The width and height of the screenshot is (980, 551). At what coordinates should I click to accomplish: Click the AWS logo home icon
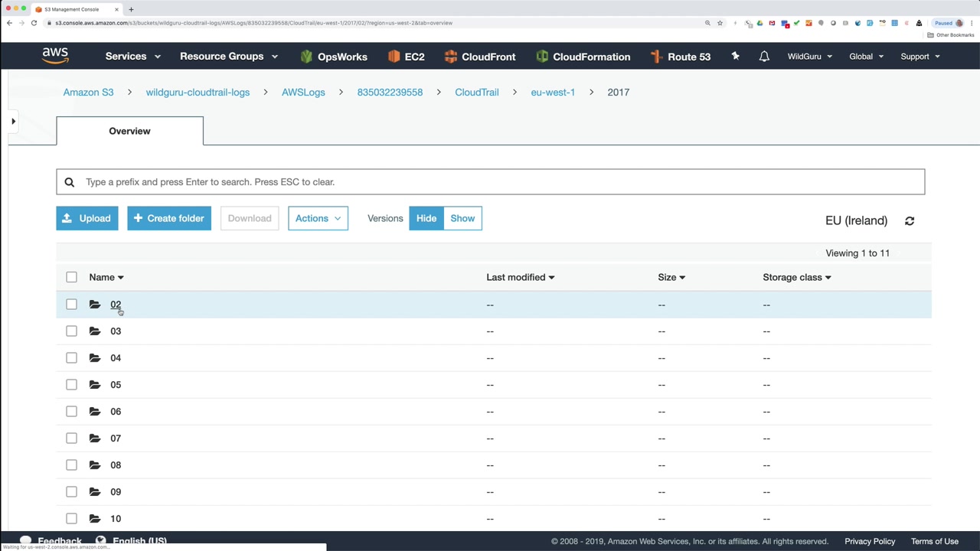55,56
